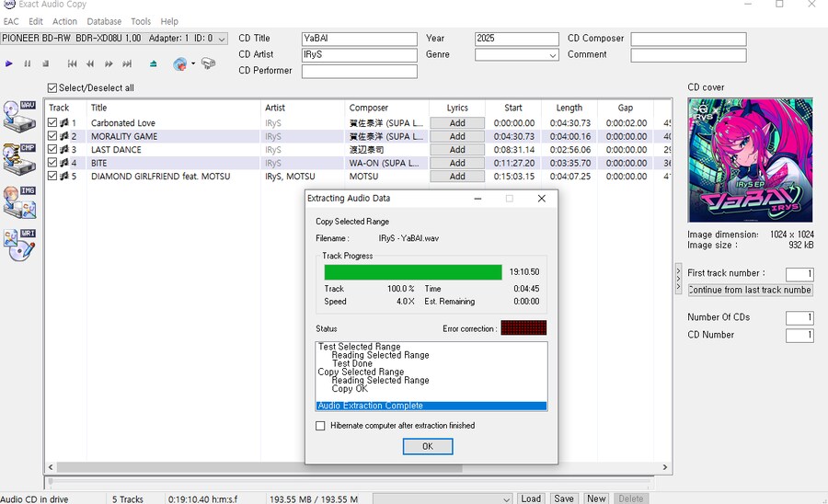Click the music note icon of track 2
The width and height of the screenshot is (828, 504).
tap(63, 136)
